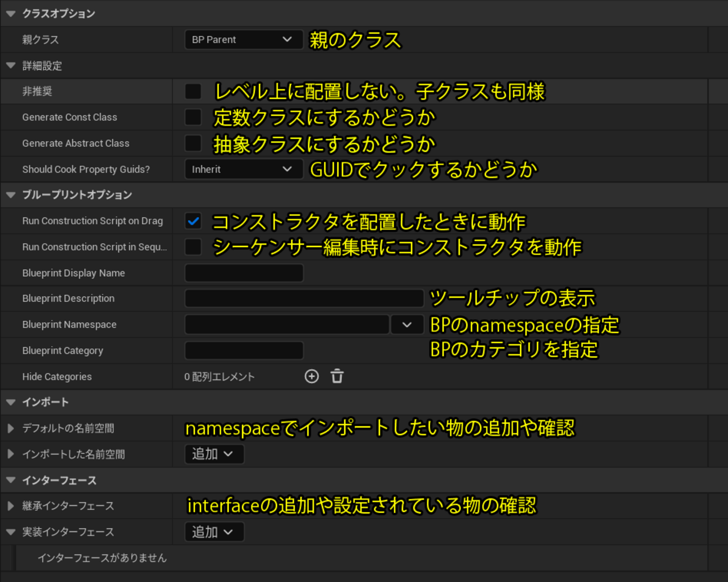Enable the Generate Abstract Class checkbox
Viewport: 728px width, 582px height.
pyautogui.click(x=193, y=143)
